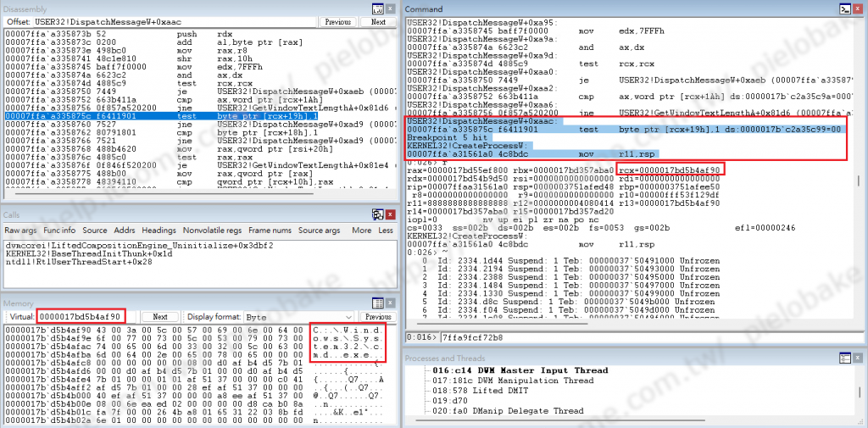Click rcx=0000017bd5b4af90 register value

coord(670,170)
